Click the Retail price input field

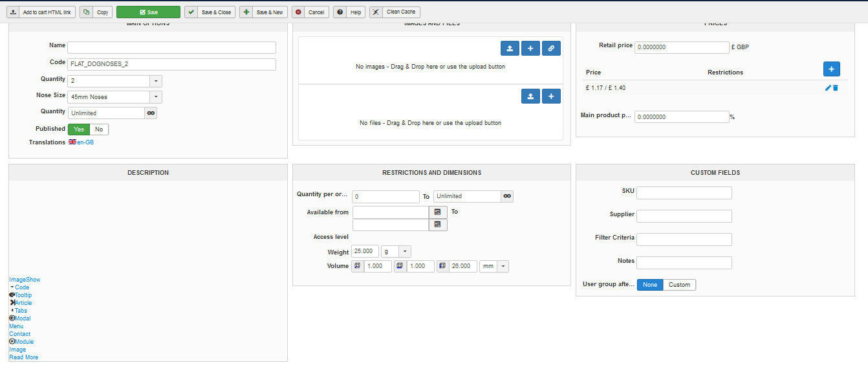point(682,47)
